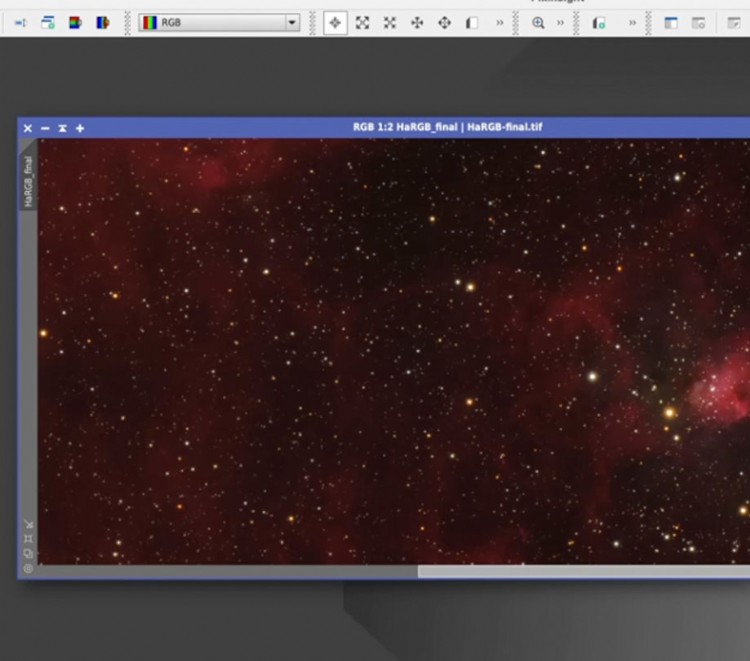Expand hidden tools after half-shaded rectangle icon

pyautogui.click(x=500, y=22)
